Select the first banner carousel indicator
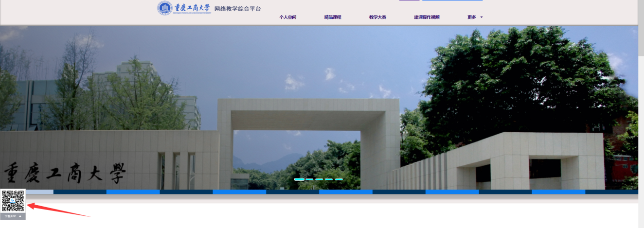 (x=299, y=179)
